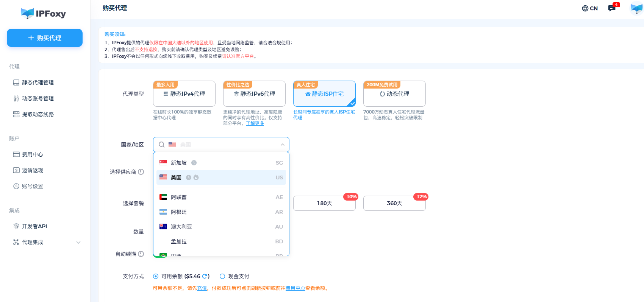Click the 真人住宅 tag label

click(306, 85)
